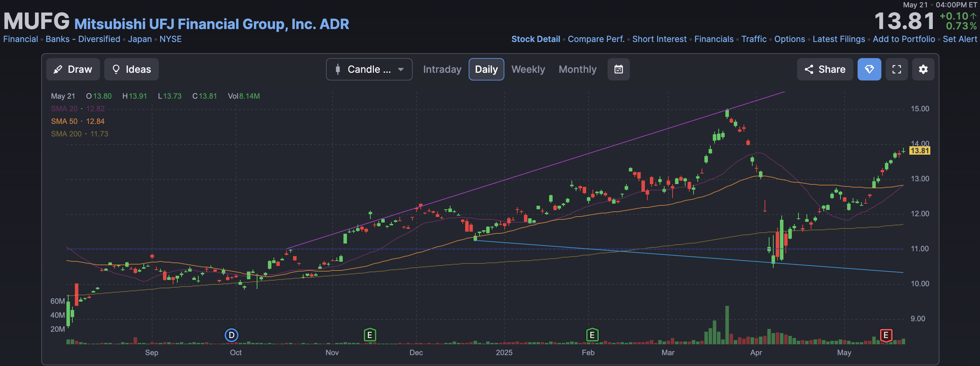Enter fullscreen chart mode
This screenshot has height=366, width=980.
coord(897,69)
